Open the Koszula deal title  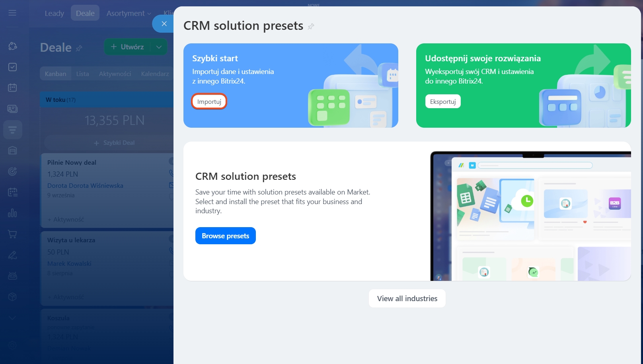pyautogui.click(x=58, y=318)
